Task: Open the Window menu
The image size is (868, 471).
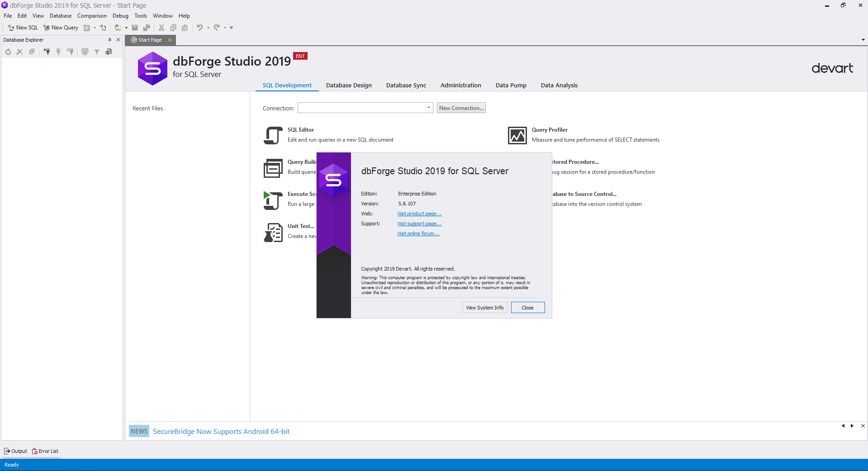Action: coord(163,16)
